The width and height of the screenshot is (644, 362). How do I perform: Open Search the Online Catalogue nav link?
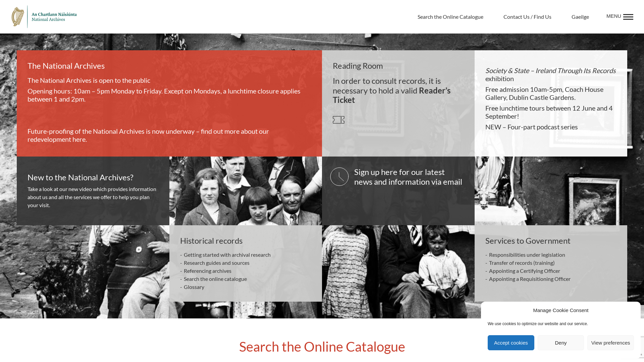point(450,17)
